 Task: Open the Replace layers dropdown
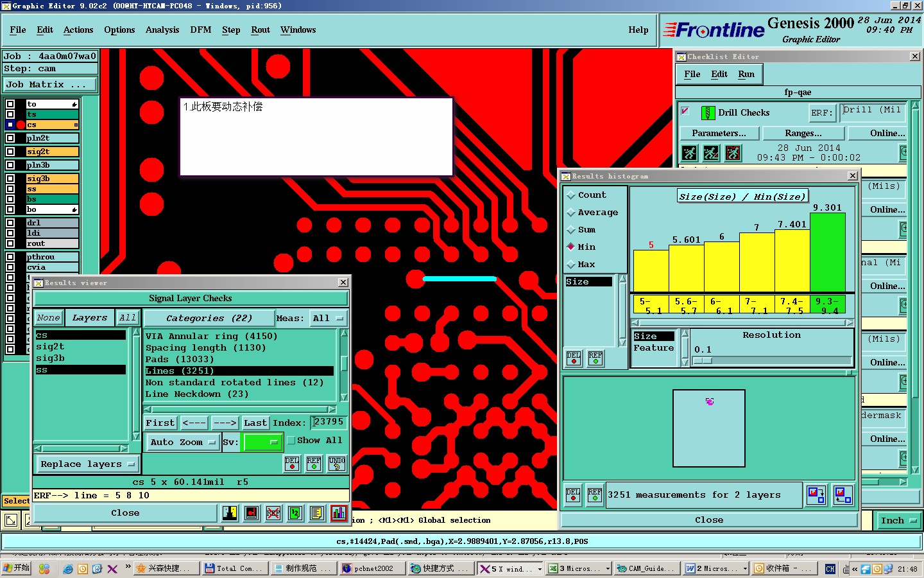87,464
